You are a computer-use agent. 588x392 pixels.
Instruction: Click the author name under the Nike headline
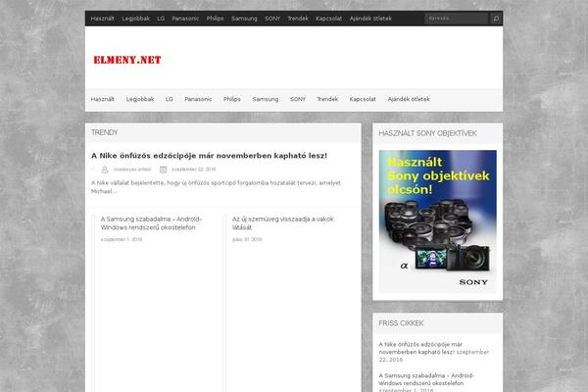click(132, 170)
